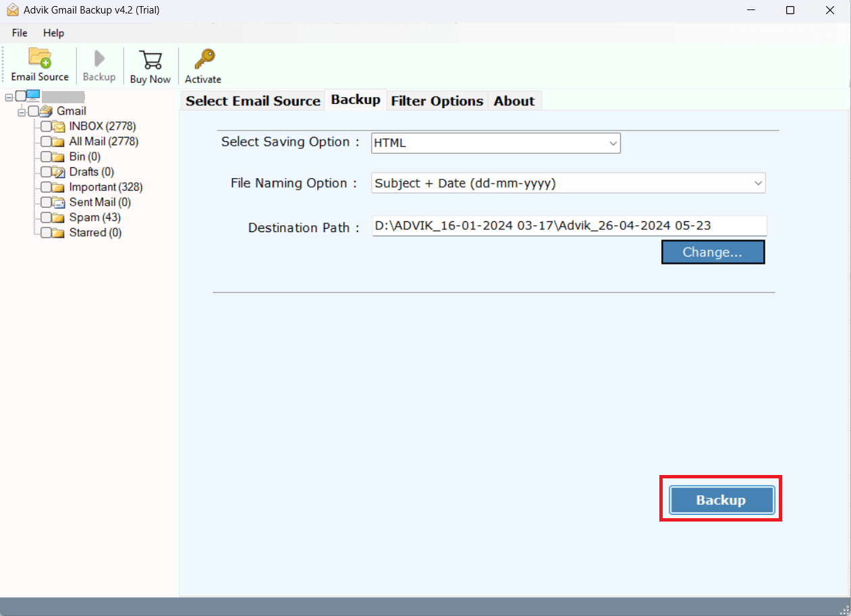Check the Important (328) checkbox

pyautogui.click(x=45, y=187)
